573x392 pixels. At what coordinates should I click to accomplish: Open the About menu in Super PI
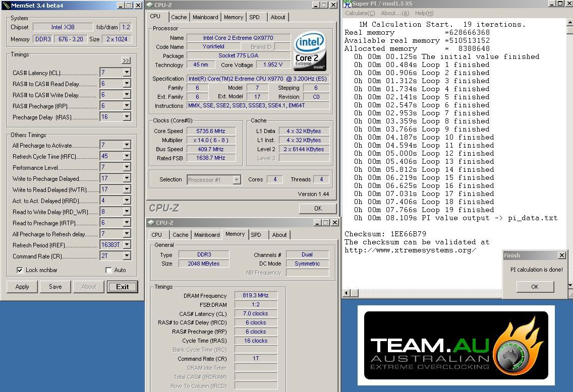point(394,13)
